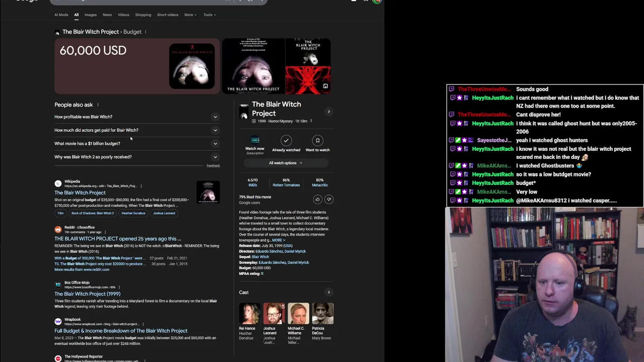644x362 pixels.
Task: Select Patricia DeCou cast photo
Action: click(323, 314)
